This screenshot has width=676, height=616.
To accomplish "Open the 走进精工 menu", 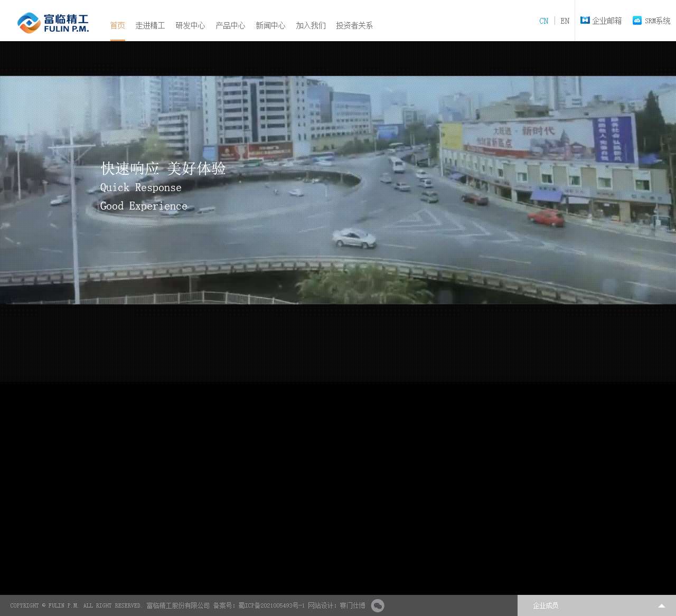I will coord(150,25).
